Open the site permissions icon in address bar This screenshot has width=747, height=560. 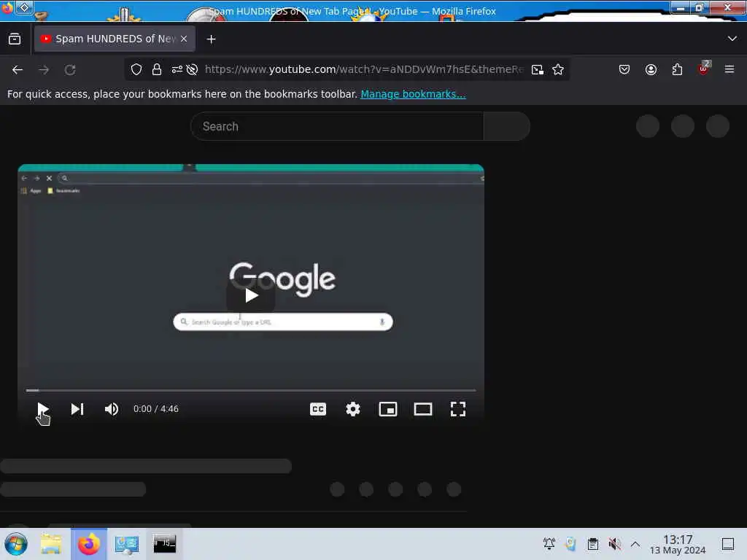tap(177, 69)
